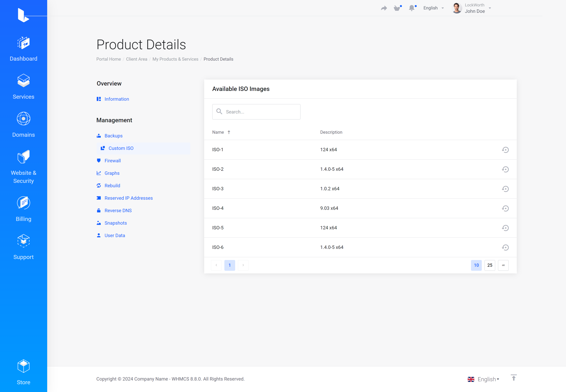Open the notifications bell icon

tap(412, 8)
